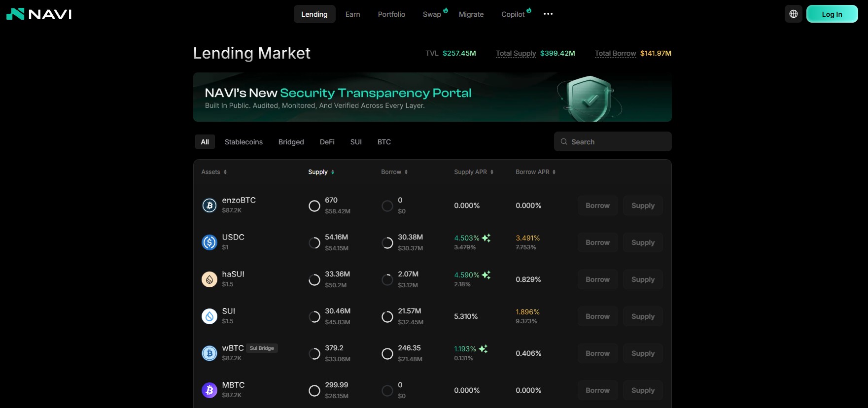Click the SUI droplet icon
Screen dimensions: 868x408
(209, 316)
